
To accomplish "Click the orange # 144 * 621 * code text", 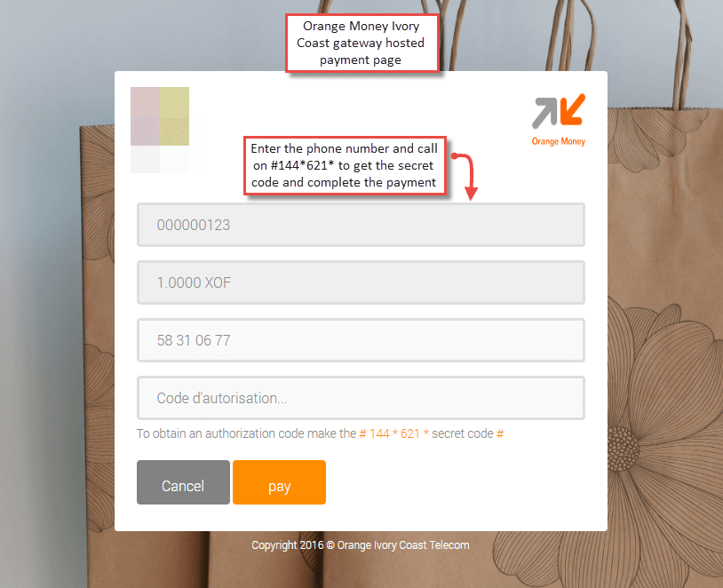I will coord(394,433).
